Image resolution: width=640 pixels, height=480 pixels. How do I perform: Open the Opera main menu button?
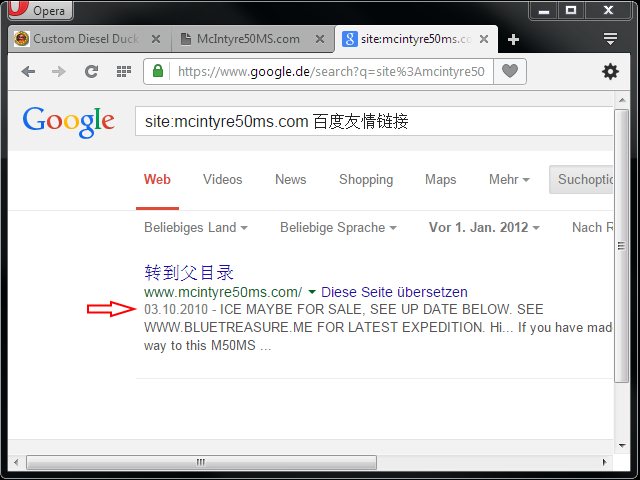click(40, 9)
